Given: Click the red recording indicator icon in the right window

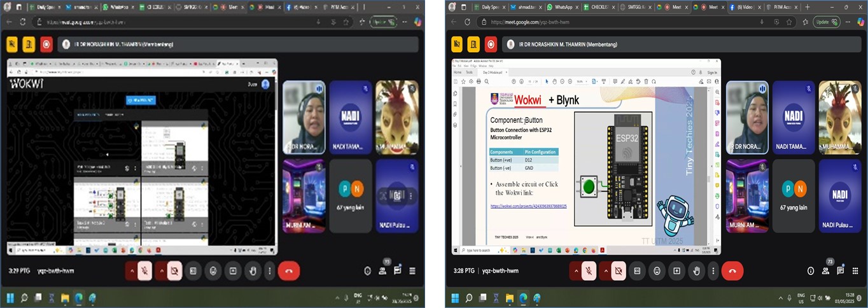Looking at the screenshot, I should [x=491, y=44].
